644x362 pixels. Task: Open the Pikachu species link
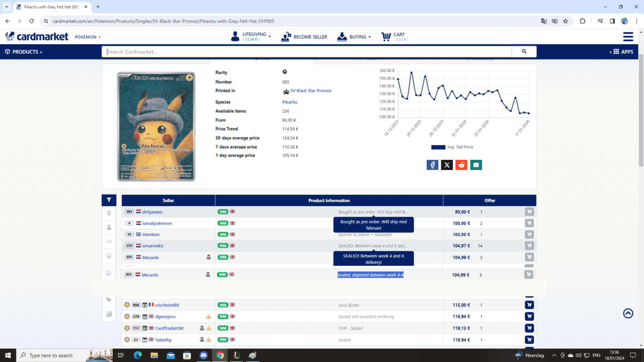(290, 102)
